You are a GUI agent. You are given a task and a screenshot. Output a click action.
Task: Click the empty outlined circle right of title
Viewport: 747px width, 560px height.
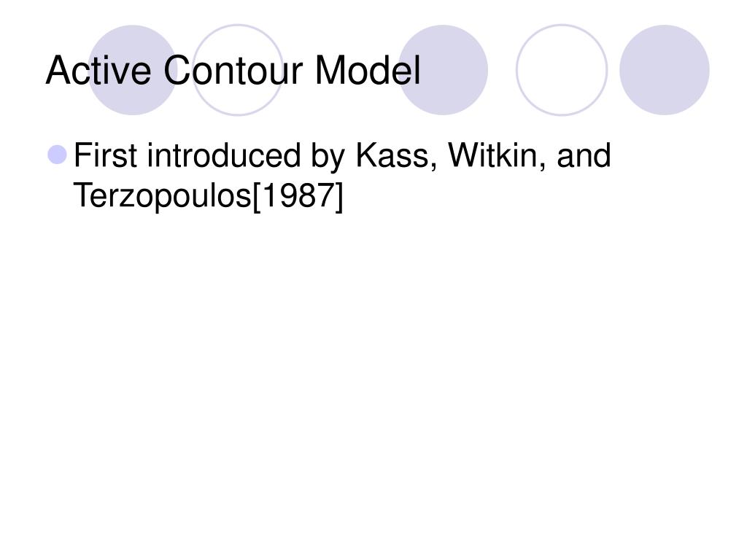(x=562, y=70)
